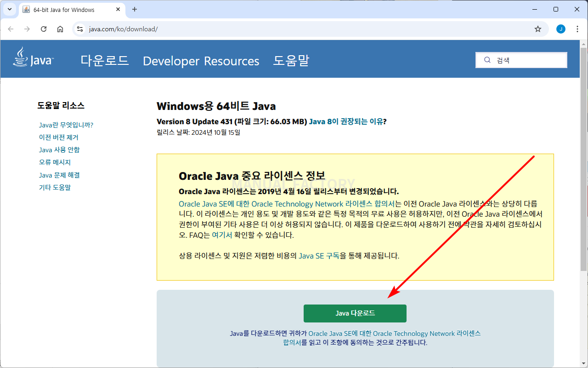Open the 오류 메시지 sidebar link
Viewport: 588px width, 368px height.
pos(55,162)
